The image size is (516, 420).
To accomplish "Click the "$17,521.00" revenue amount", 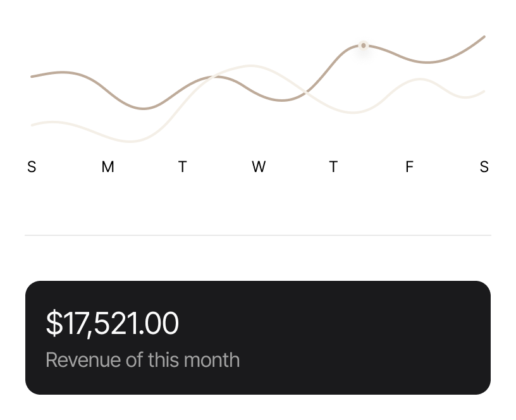I will 113,323.
